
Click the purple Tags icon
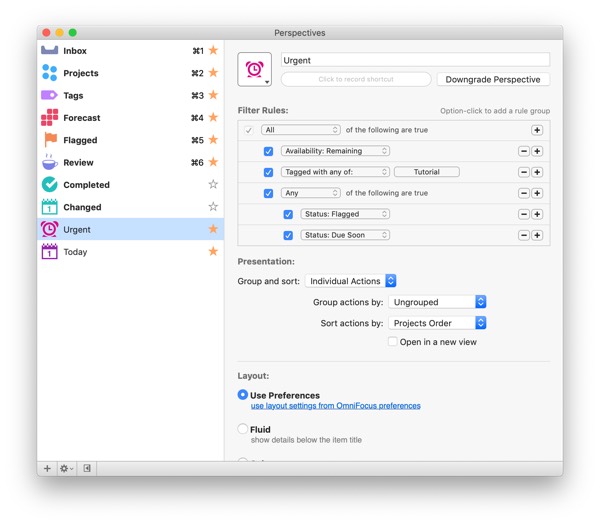pos(49,95)
